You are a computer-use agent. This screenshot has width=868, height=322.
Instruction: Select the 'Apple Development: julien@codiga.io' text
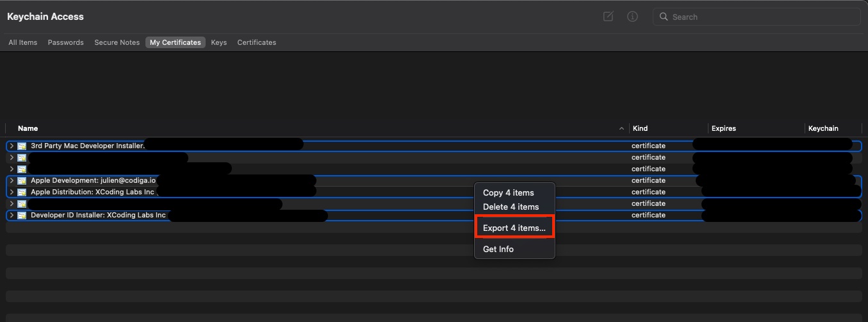(93, 180)
